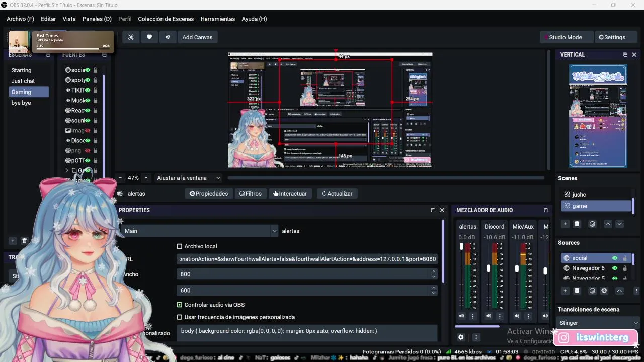Click the Discord volume fader

pos(488,268)
